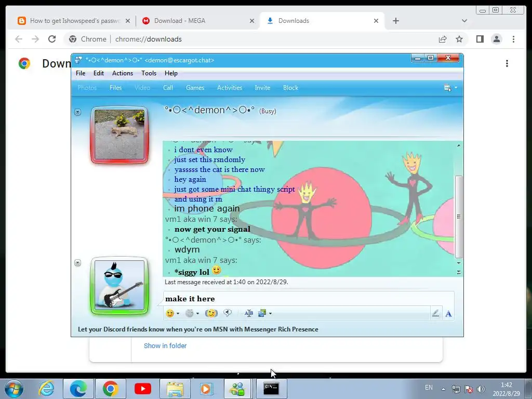Image resolution: width=532 pixels, height=399 pixels.
Task: Expand background picker dropdown arrow
Action: (x=270, y=313)
